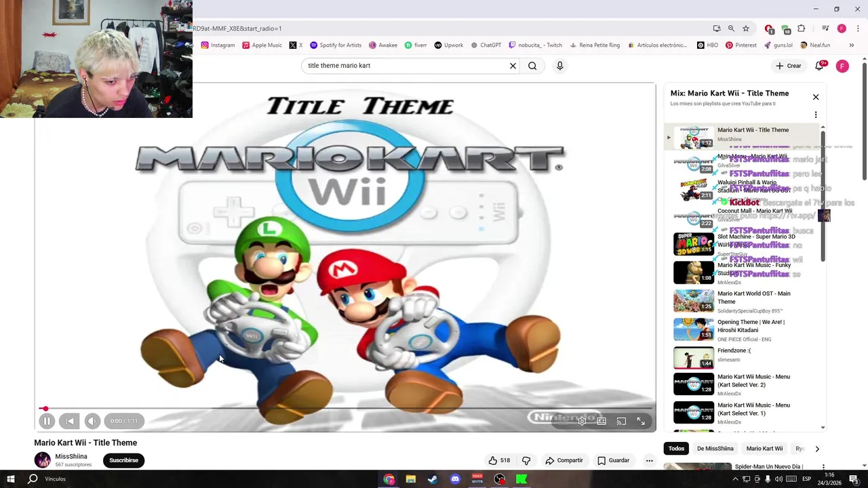Open Windows taskbar search
868x488 pixels.
[x=33, y=479]
